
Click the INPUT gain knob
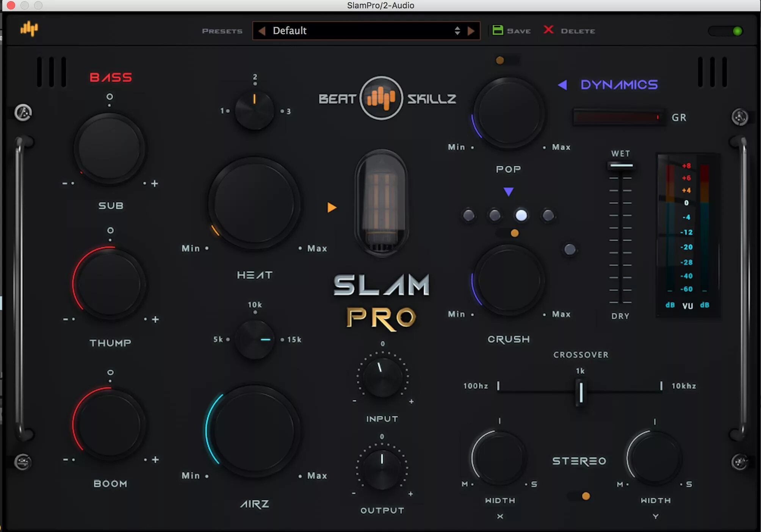tap(382, 377)
